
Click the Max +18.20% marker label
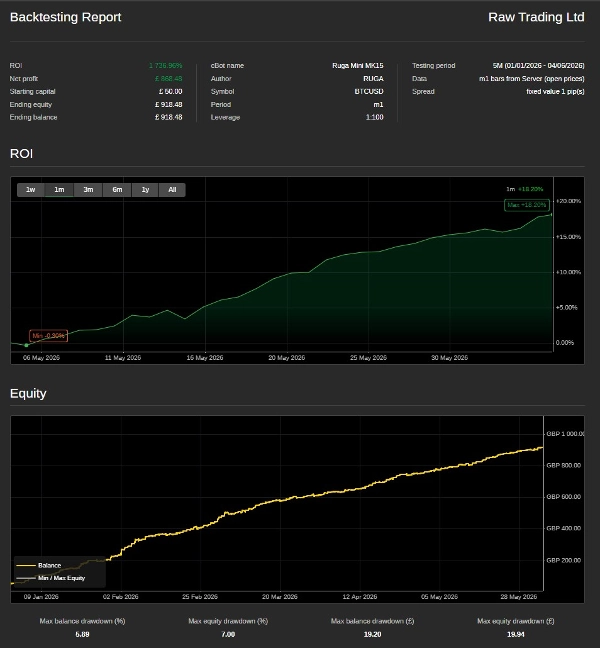(526, 205)
